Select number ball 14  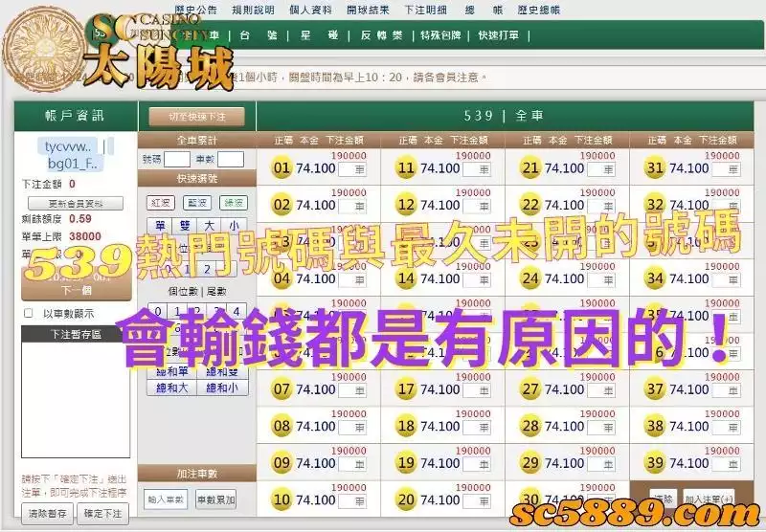point(406,279)
